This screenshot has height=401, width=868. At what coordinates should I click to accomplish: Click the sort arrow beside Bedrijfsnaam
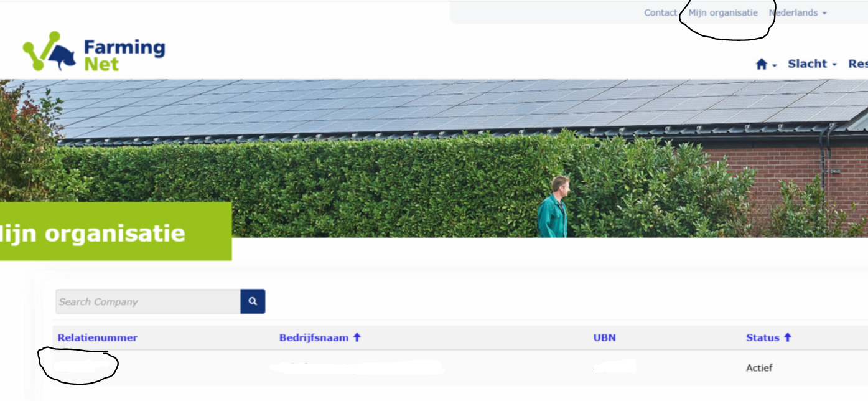pyautogui.click(x=357, y=337)
